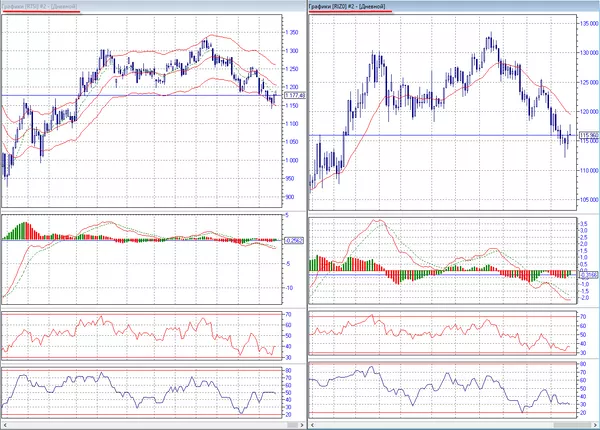Viewport: 600px width, 430px height.
Task: Click the scrollbar thumb of RIZ0 chart
Action: [572, 425]
